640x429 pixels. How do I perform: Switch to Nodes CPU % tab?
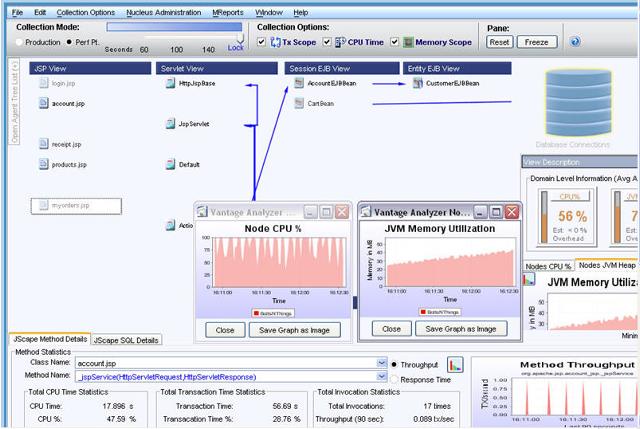tap(548, 266)
